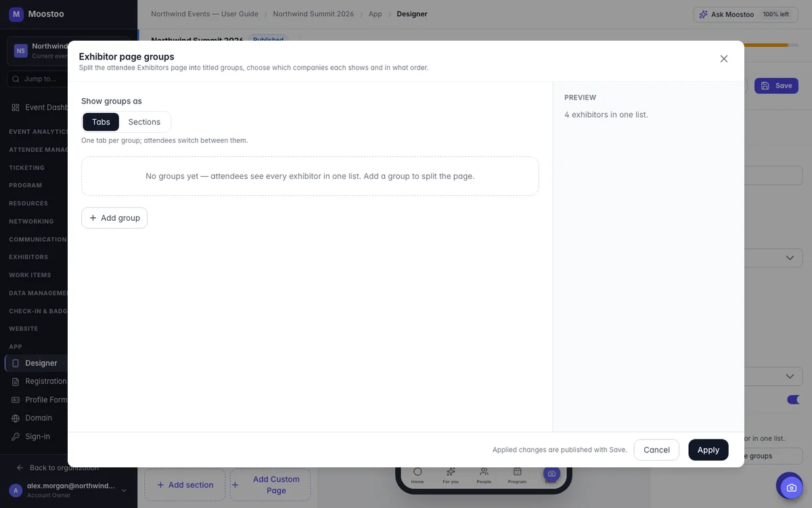Viewport: 812px width, 508px height.
Task: Click the Add group button
Action: point(114,218)
